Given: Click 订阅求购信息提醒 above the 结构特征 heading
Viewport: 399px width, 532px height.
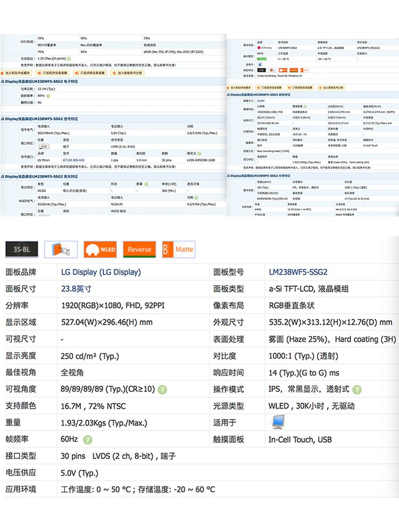Looking at the screenshot, I should [x=300, y=88].
